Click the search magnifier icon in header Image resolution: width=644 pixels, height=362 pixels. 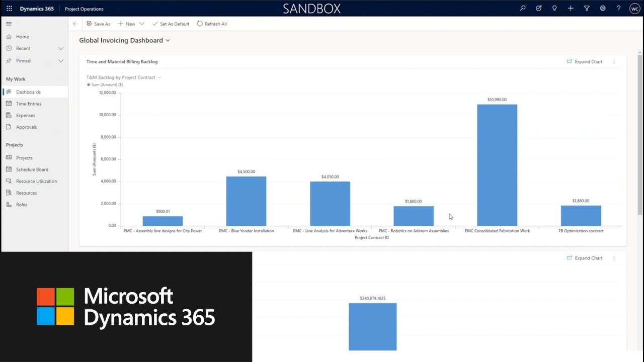(x=523, y=9)
